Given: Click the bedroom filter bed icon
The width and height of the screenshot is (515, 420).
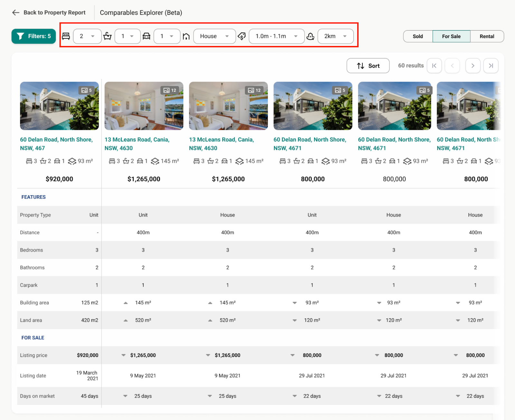Looking at the screenshot, I should [x=66, y=36].
